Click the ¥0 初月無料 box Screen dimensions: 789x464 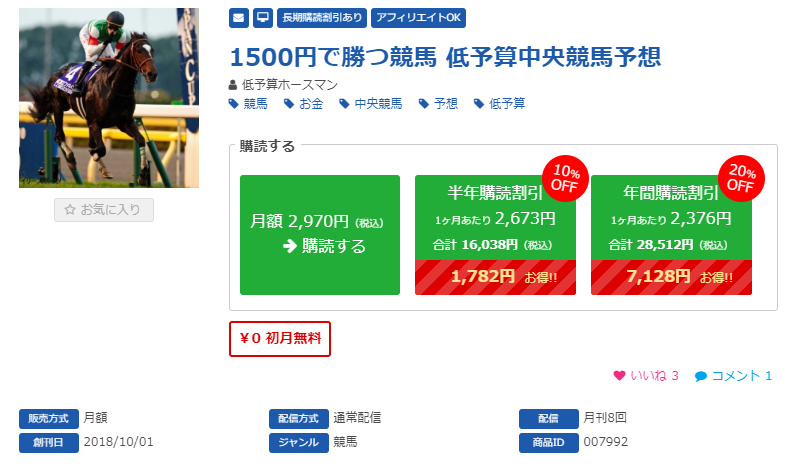280,339
